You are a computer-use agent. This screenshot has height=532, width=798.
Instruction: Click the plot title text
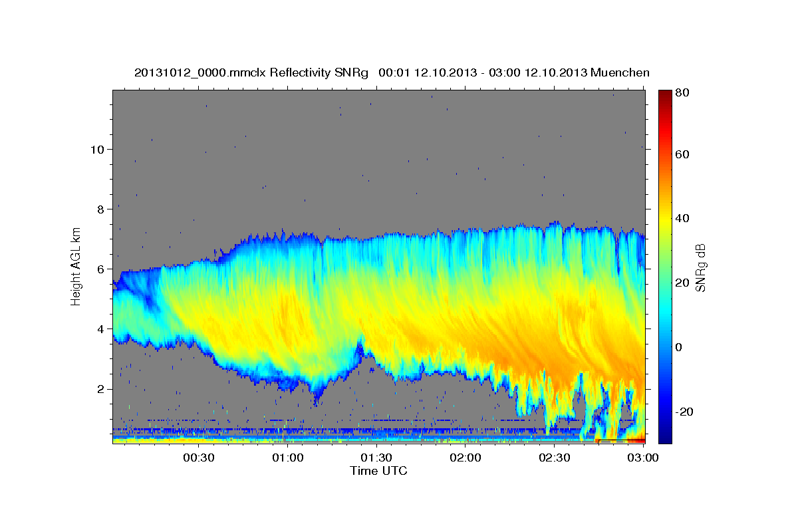[x=392, y=72]
